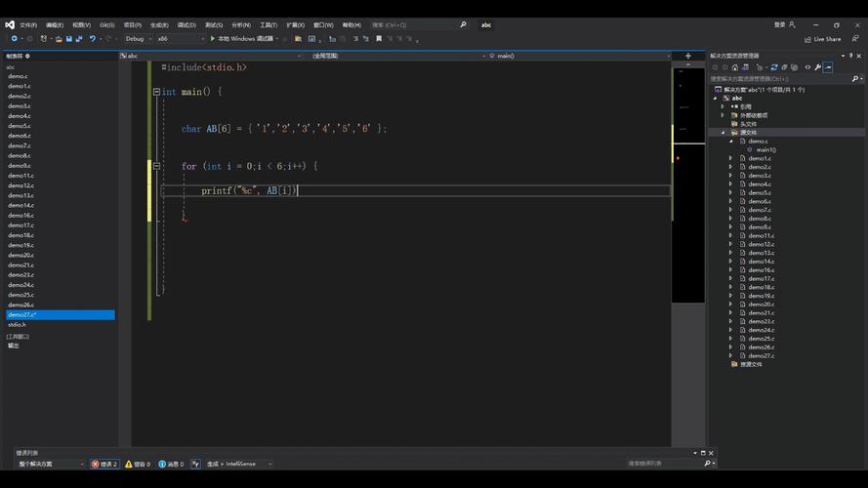Click the Visual Studio logo icon
Screen dimensions: 868x488
[x=10, y=25]
